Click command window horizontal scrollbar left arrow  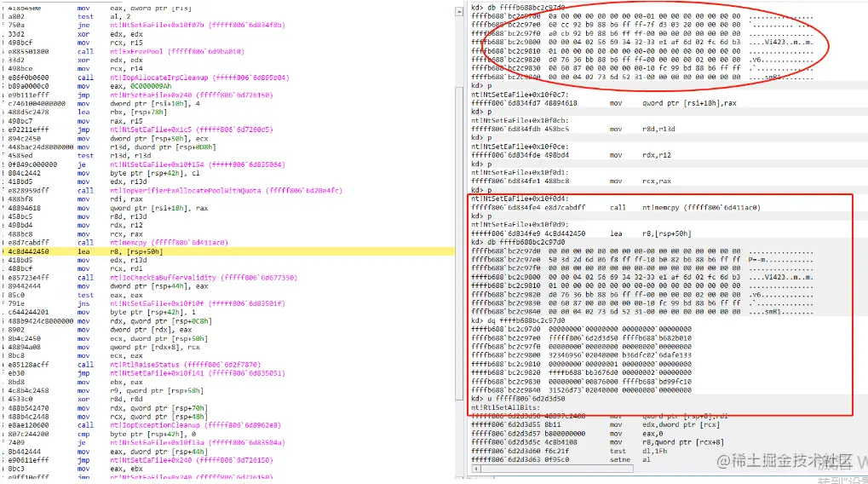476,469
